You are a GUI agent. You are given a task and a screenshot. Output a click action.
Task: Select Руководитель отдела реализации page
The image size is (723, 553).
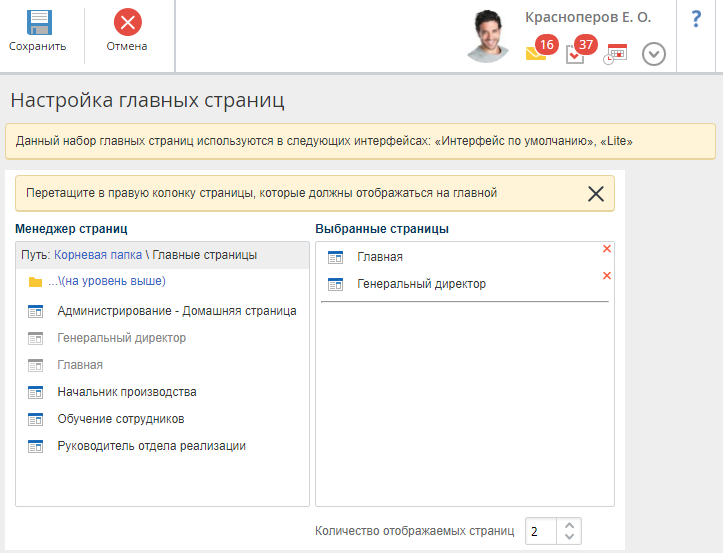(151, 446)
